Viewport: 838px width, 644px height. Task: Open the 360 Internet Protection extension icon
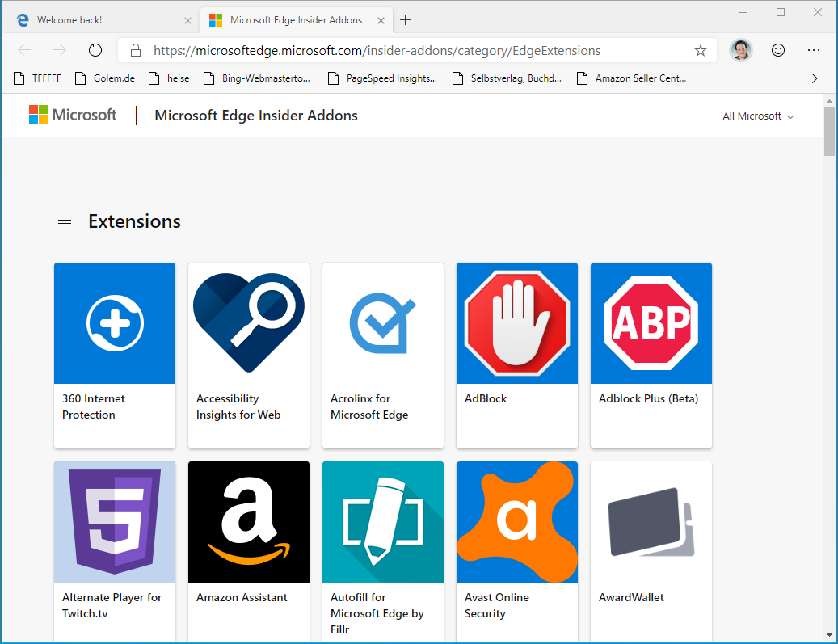[x=115, y=322]
